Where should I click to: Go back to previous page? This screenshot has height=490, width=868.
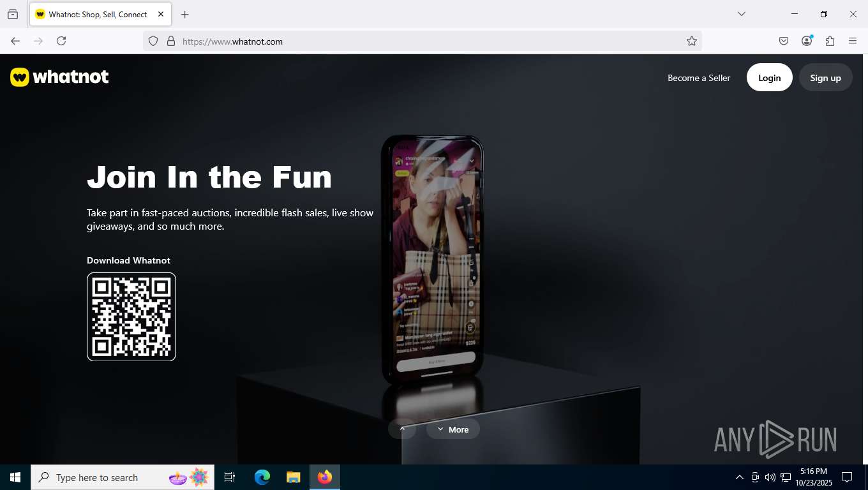point(15,41)
